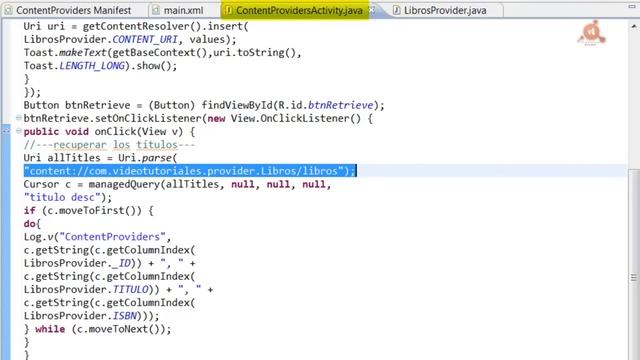The height and width of the screenshot is (360, 640).
Task: Click 'R.id.btnRetrieve' in the findViewById call
Action: [325, 105]
